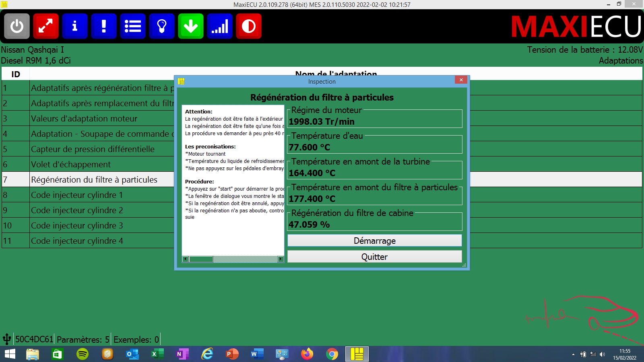Click the blue exclamation mark icon
Image resolution: width=644 pixels, height=362 pixels.
(x=104, y=26)
